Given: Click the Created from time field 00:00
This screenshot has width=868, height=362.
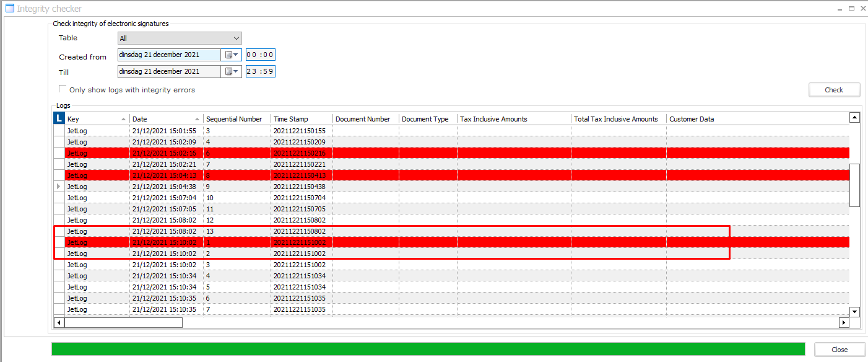Looking at the screenshot, I should pyautogui.click(x=260, y=55).
